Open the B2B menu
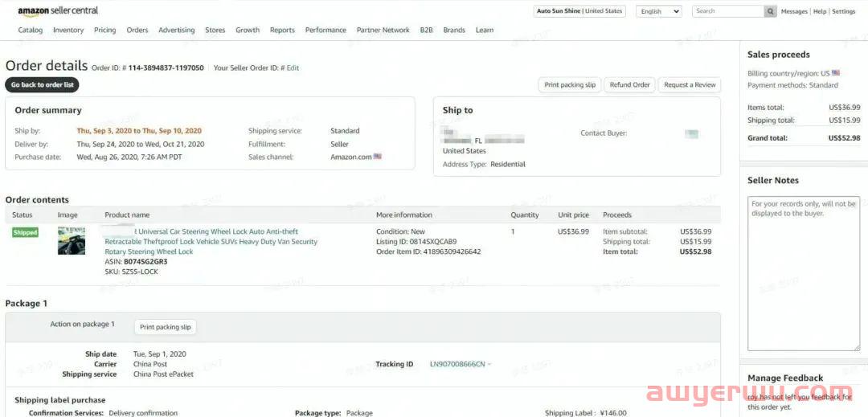Screen dimensions: 868x417 426,30
